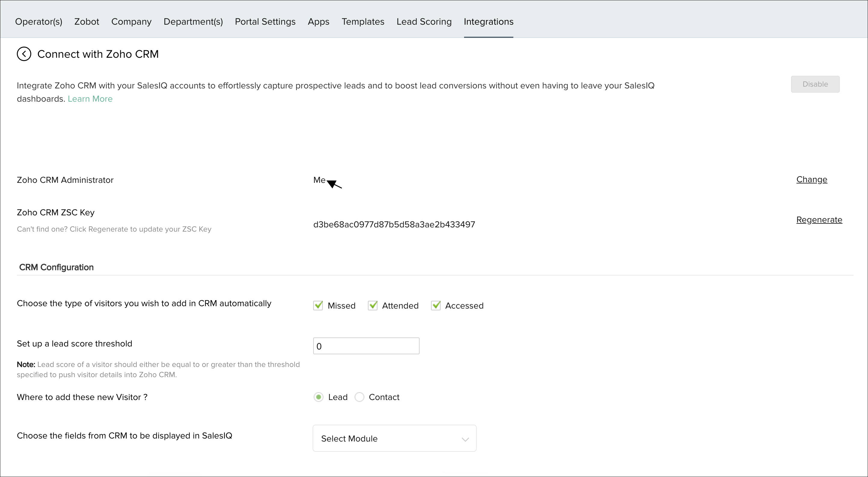Open the Select Module dropdown
The width and height of the screenshot is (868, 477).
point(395,438)
